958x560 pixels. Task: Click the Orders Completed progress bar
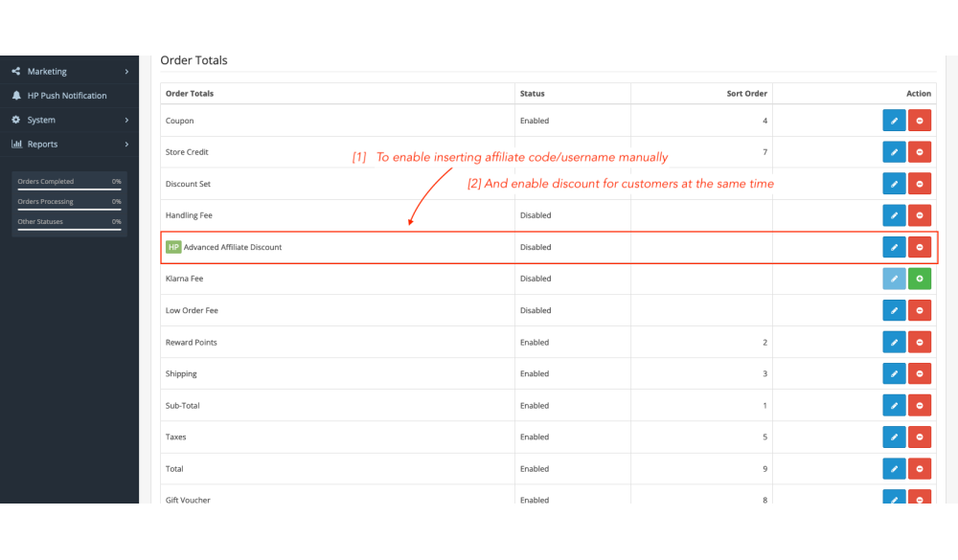pos(69,190)
